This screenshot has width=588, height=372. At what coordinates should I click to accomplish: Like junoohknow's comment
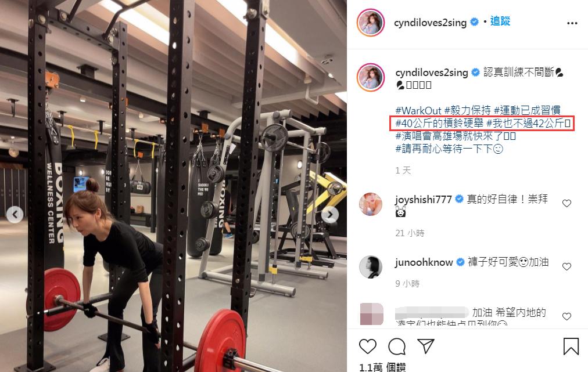click(x=567, y=266)
